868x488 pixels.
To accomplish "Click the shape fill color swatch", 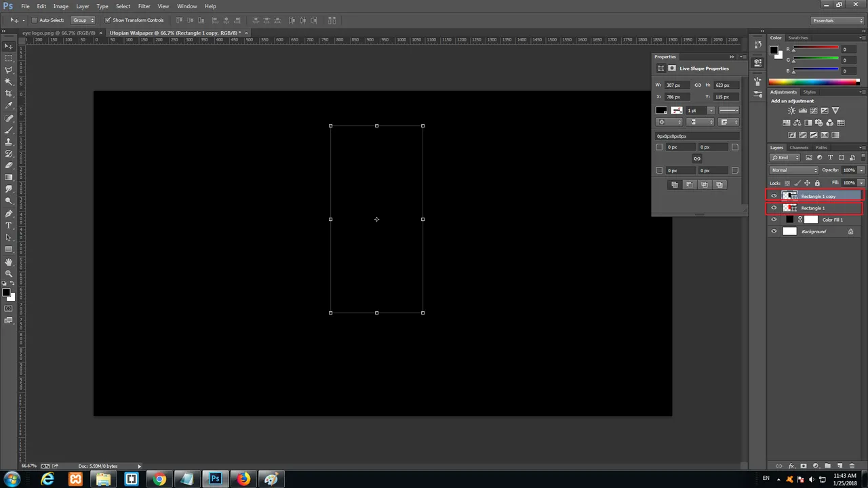I will 661,110.
